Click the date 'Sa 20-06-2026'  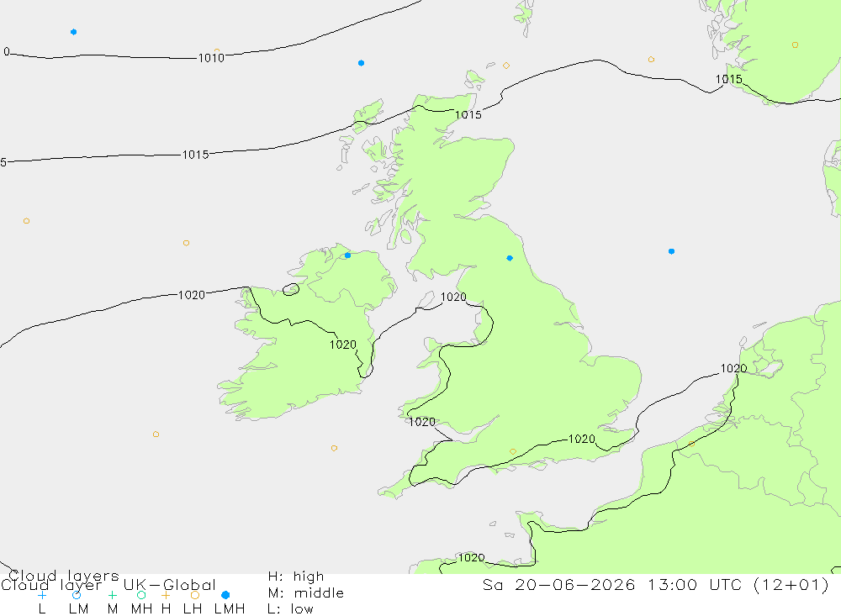(x=559, y=584)
